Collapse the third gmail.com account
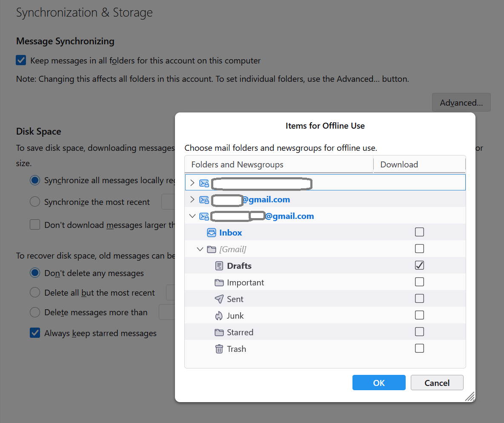The width and height of the screenshot is (504, 423). (192, 216)
